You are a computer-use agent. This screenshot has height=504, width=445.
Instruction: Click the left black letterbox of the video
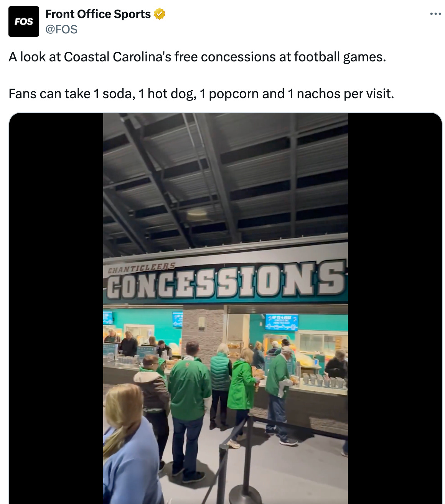(56, 308)
